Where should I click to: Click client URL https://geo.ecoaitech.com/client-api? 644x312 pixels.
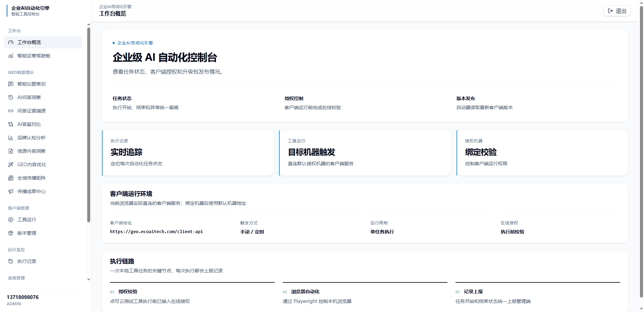[156, 232]
